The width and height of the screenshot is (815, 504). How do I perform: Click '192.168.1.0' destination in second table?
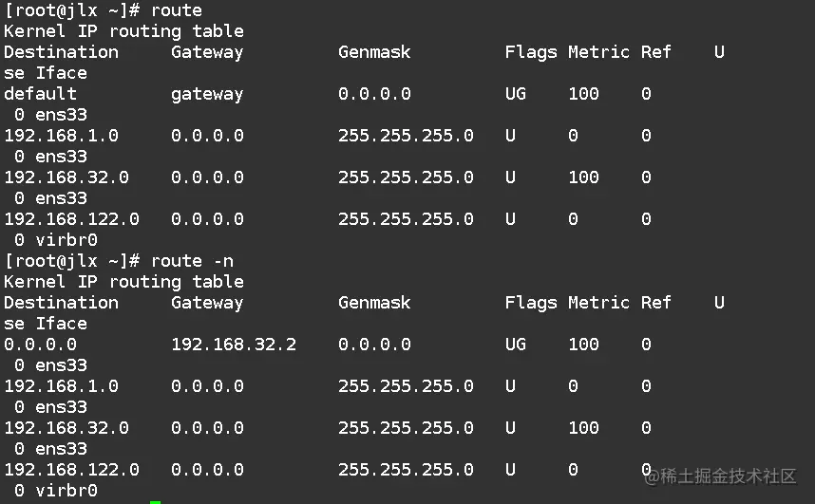pos(61,386)
